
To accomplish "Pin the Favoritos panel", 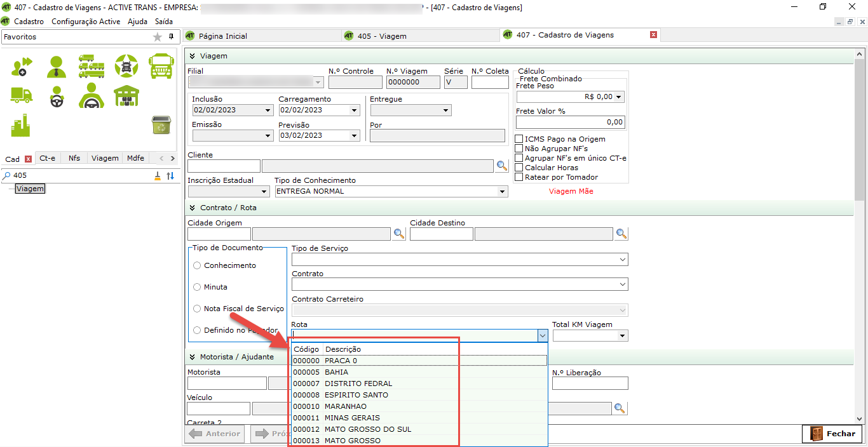I will (171, 37).
